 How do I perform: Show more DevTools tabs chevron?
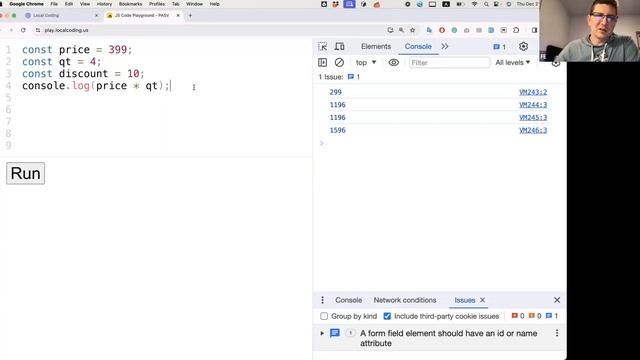[x=444, y=47]
